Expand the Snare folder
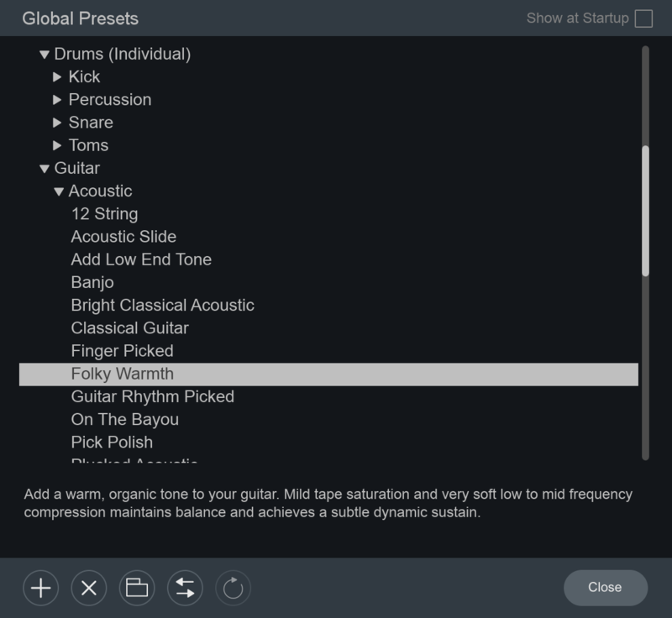672x618 pixels. click(57, 123)
